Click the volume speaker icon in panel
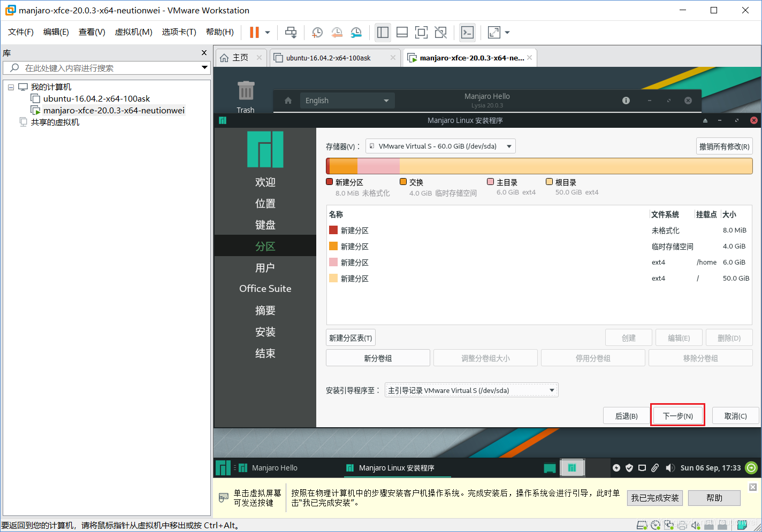Screen dimensions: 762x532 tap(670, 468)
